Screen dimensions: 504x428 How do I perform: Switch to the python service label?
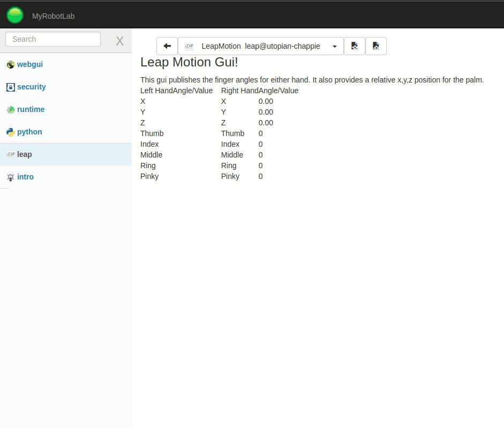(29, 132)
